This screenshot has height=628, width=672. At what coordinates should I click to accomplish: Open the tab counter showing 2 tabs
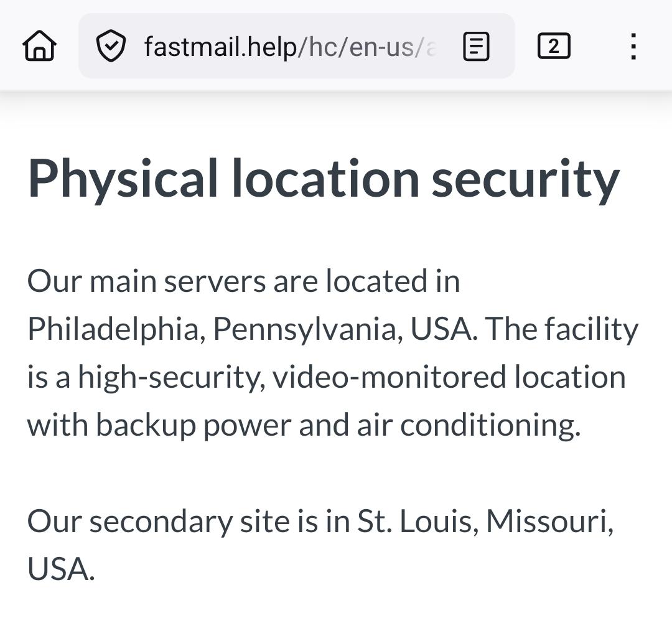click(553, 47)
